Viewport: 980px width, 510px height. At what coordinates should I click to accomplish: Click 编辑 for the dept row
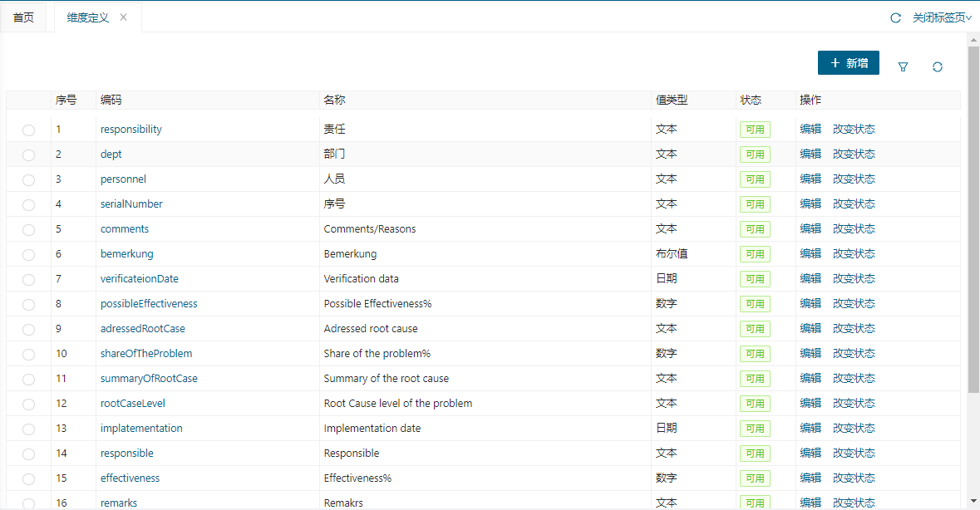point(810,154)
